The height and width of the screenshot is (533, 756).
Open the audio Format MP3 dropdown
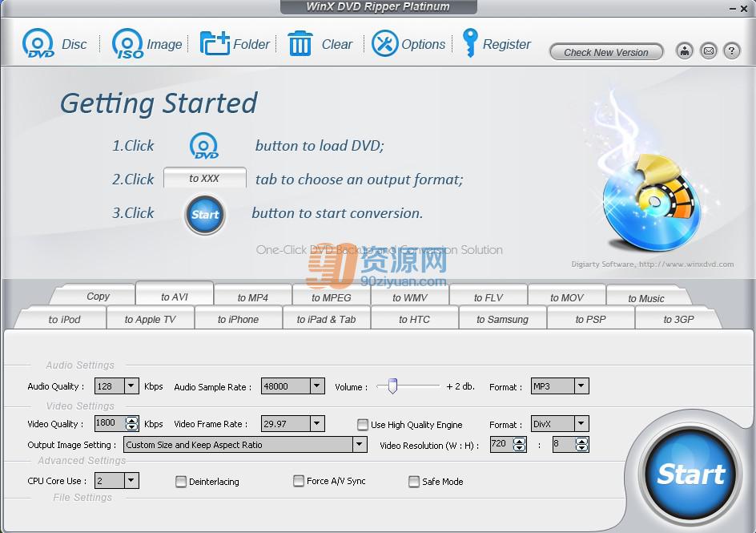581,386
